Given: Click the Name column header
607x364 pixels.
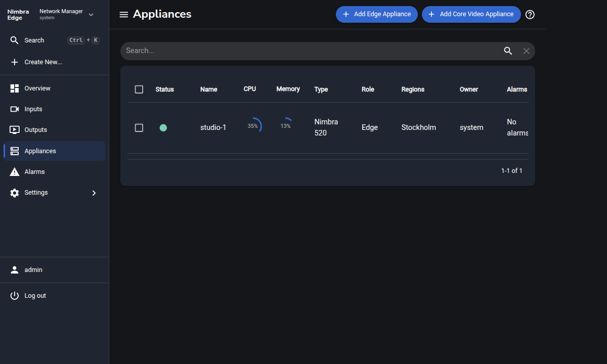Looking at the screenshot, I should 209,89.
